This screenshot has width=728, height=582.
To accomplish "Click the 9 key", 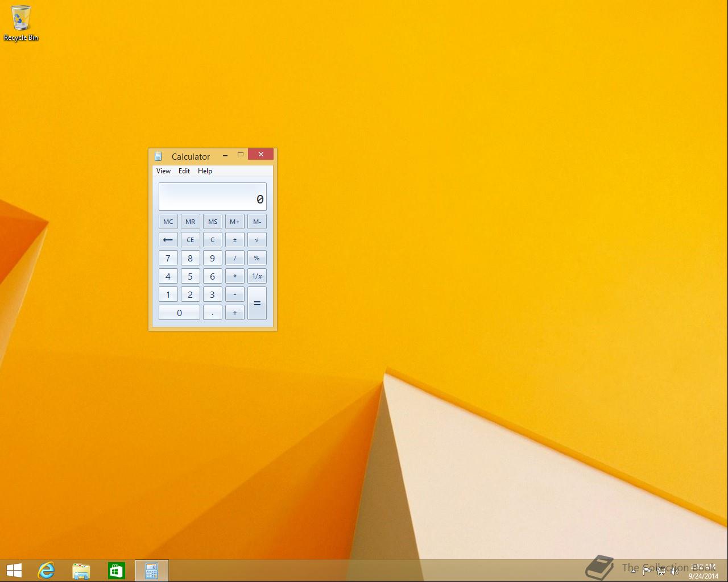I will pyautogui.click(x=213, y=258).
